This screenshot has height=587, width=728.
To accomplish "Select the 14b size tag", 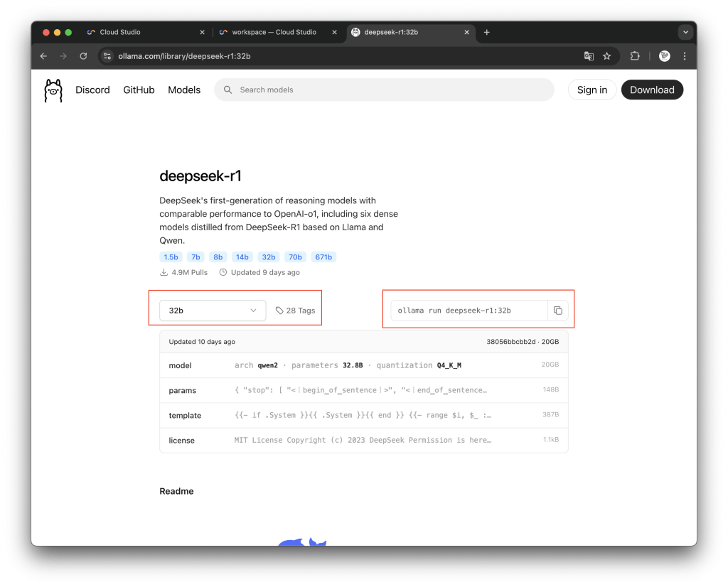I will point(242,257).
